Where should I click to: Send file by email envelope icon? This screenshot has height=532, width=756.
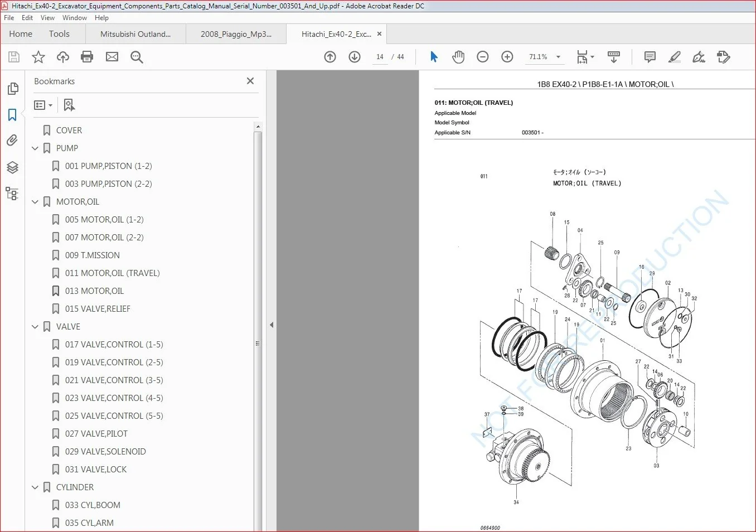[112, 57]
